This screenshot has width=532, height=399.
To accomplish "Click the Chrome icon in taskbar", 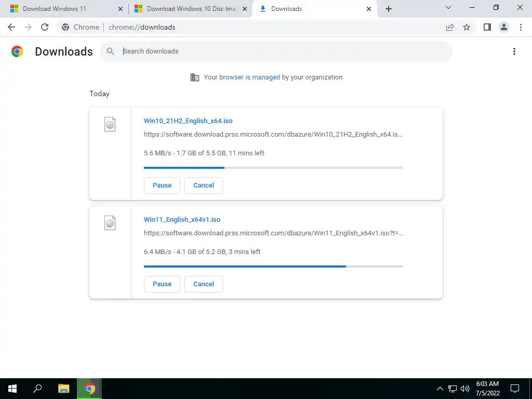I will coord(89,389).
